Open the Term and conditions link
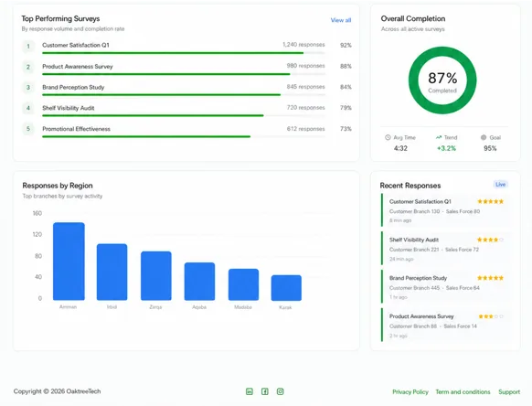Viewport: 532px width, 406px height. [463, 391]
